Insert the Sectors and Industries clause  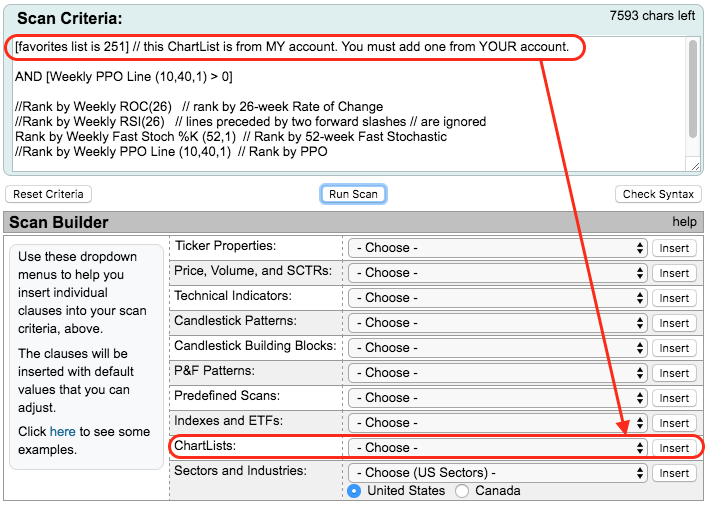(x=674, y=473)
